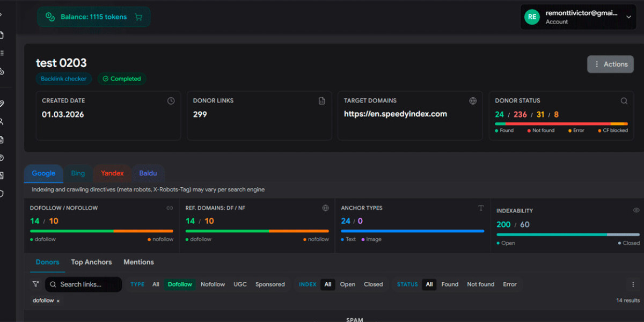Screen dimensions: 644x322
Task: Click the Balance 1115 tokens button
Action: point(93,17)
